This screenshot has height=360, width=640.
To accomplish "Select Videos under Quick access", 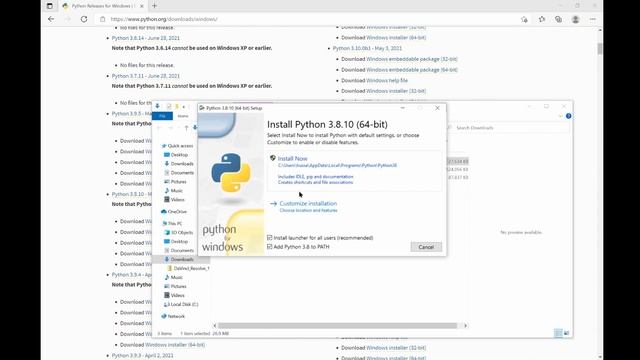I will [x=174, y=200].
